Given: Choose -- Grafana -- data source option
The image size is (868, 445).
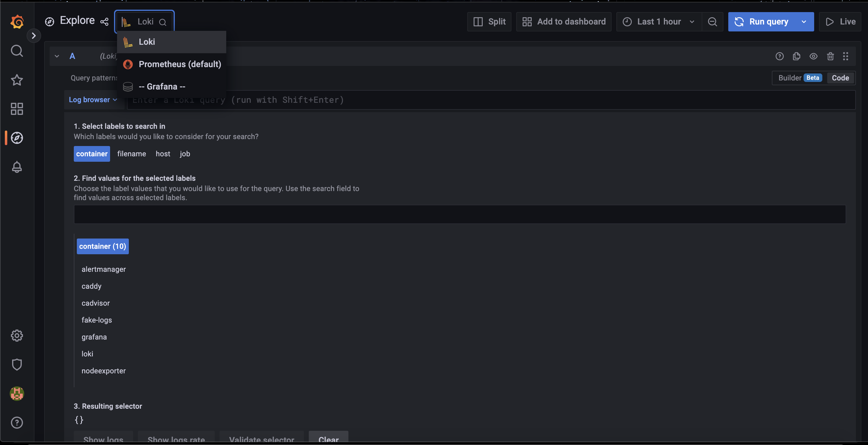Looking at the screenshot, I should pyautogui.click(x=162, y=86).
